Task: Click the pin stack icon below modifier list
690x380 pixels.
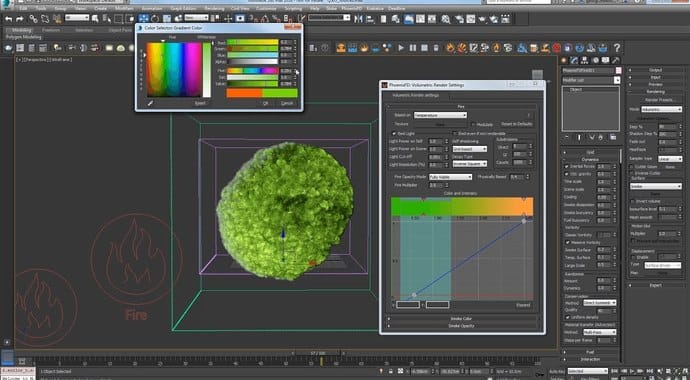Action: [566, 137]
